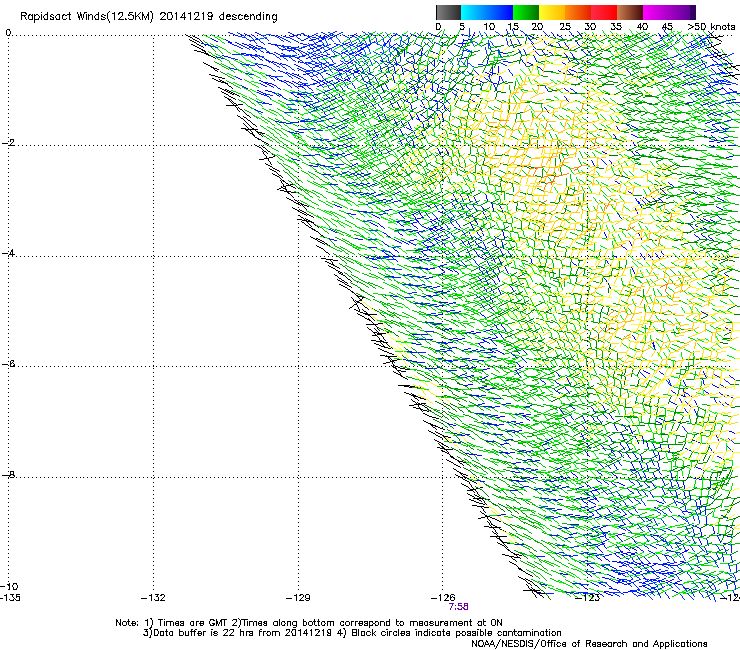Click the cyan 5-10 knots color swatch
740x650 pixels.
pyautogui.click(x=474, y=12)
